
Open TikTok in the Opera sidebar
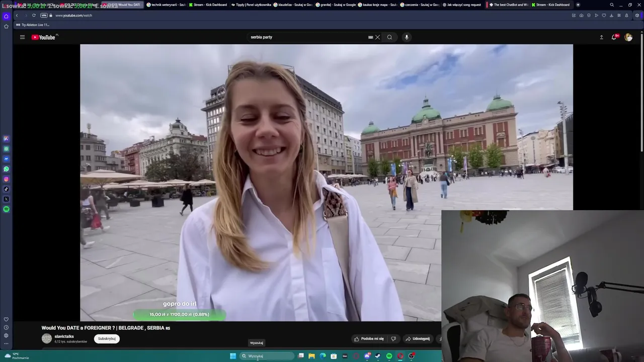(6, 189)
